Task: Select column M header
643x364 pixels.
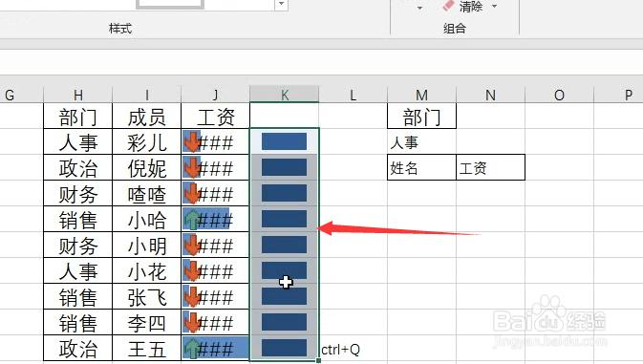Action: coord(421,96)
